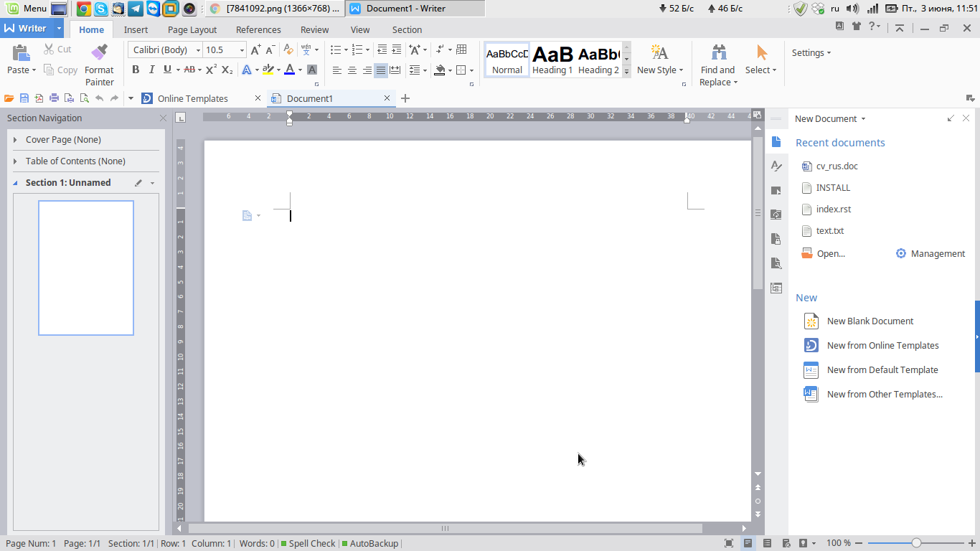Toggle character shading
Image resolution: width=980 pixels, height=551 pixels.
tap(312, 70)
